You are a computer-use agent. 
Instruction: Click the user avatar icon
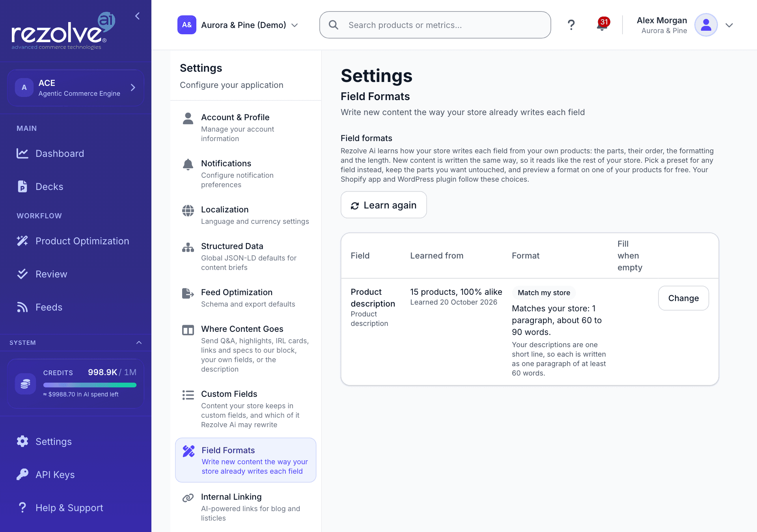(x=706, y=25)
